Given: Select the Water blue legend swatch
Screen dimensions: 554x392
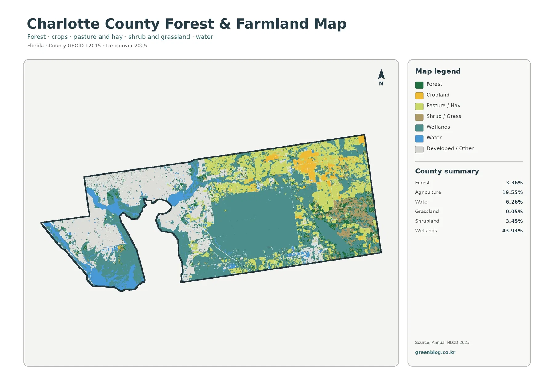Looking at the screenshot, I should tap(419, 139).
